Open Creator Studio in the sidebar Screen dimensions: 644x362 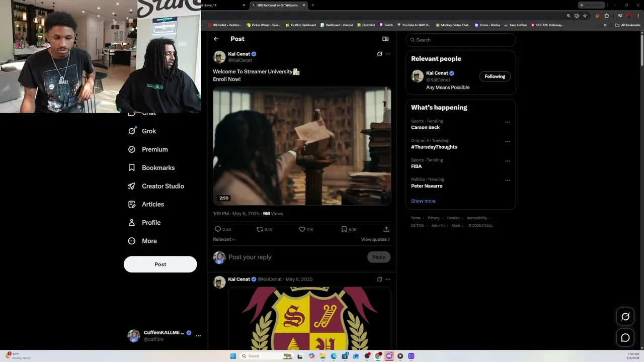156,186
